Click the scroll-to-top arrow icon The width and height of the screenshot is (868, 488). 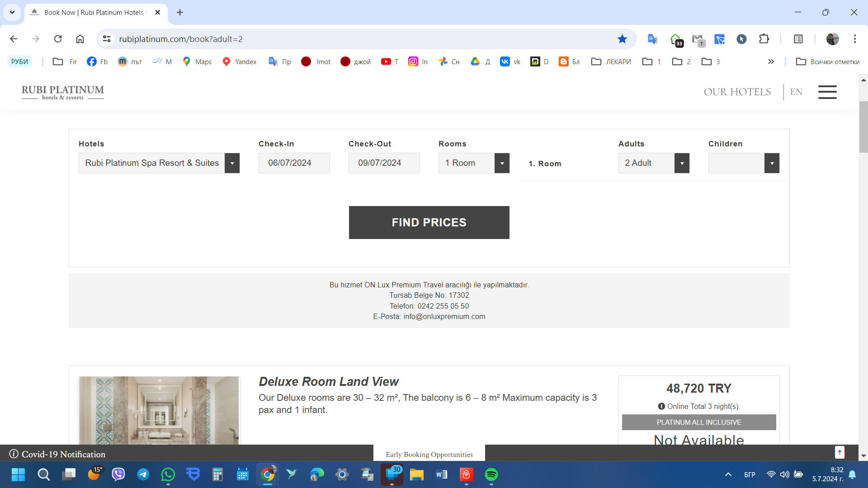tap(840, 452)
